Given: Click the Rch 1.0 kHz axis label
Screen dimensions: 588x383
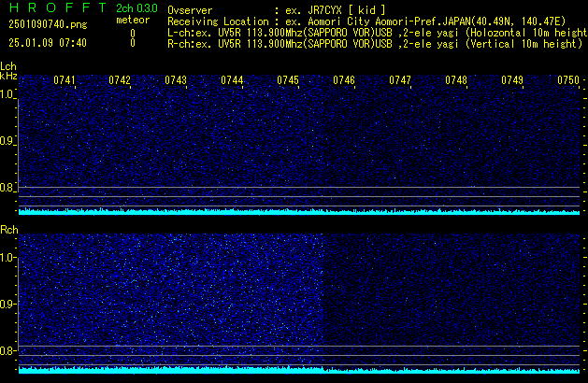Looking at the screenshot, I should 7,258.
